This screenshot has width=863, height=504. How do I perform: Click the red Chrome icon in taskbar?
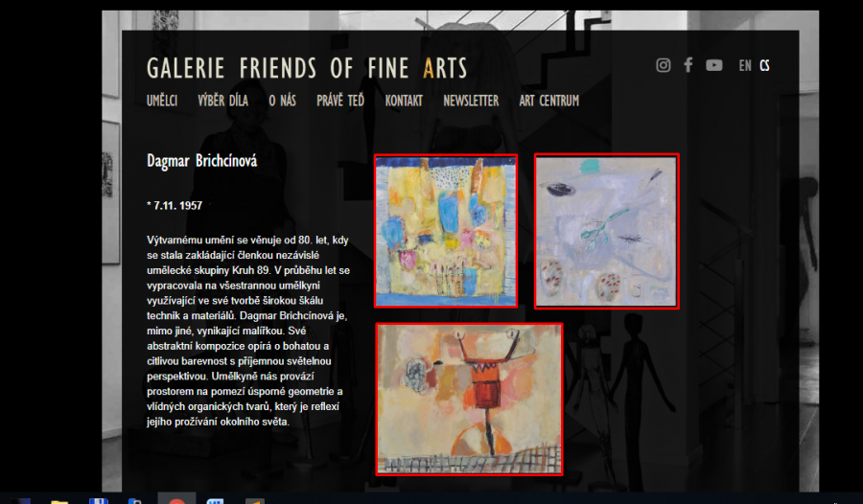176,499
